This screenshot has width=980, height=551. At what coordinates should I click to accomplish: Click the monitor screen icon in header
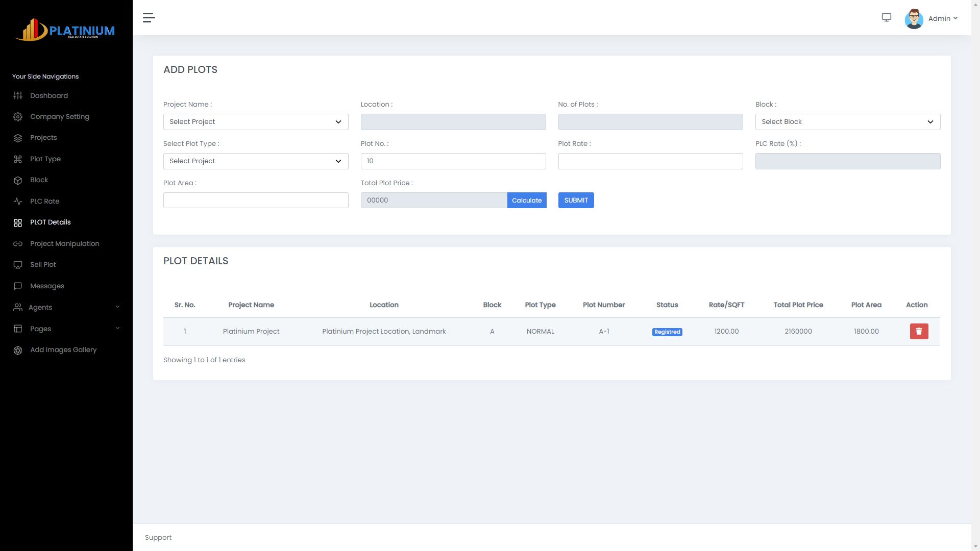click(887, 17)
